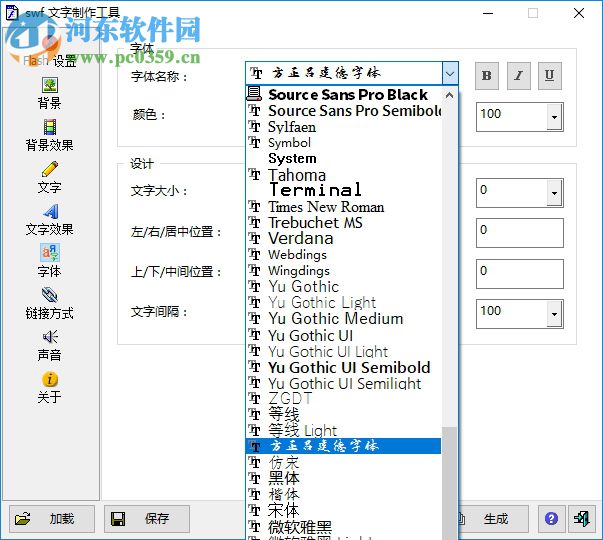603x540 pixels.
Task: Select 楷体 font entry
Action: click(x=343, y=494)
